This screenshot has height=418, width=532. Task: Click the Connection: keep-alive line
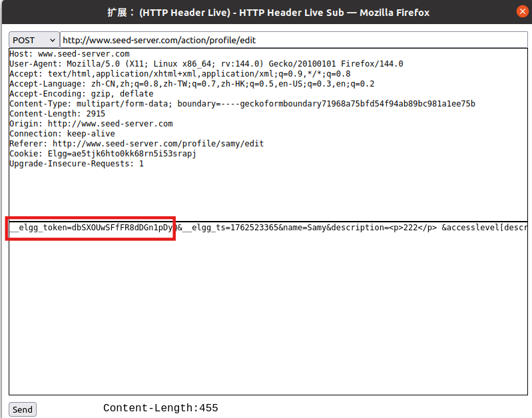[62, 134]
